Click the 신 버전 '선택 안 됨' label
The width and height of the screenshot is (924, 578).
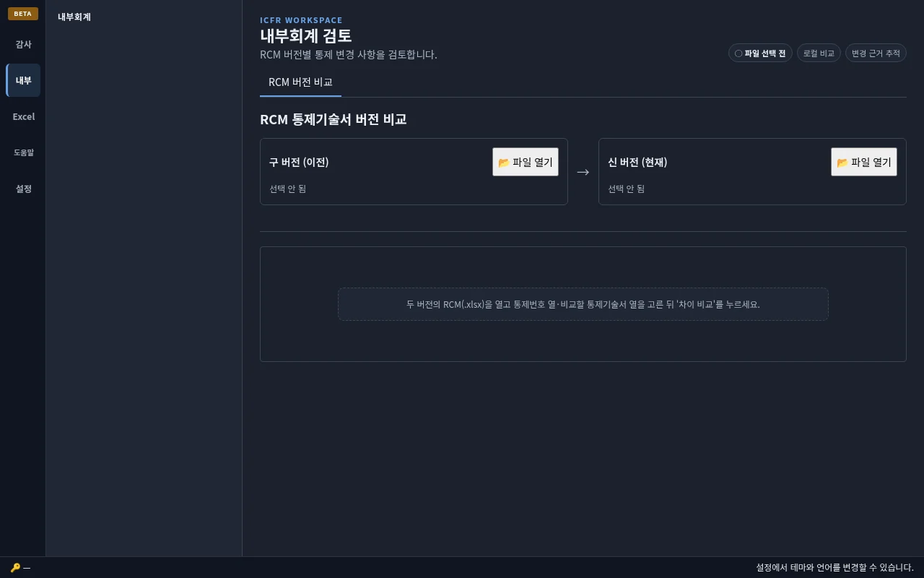tap(626, 189)
